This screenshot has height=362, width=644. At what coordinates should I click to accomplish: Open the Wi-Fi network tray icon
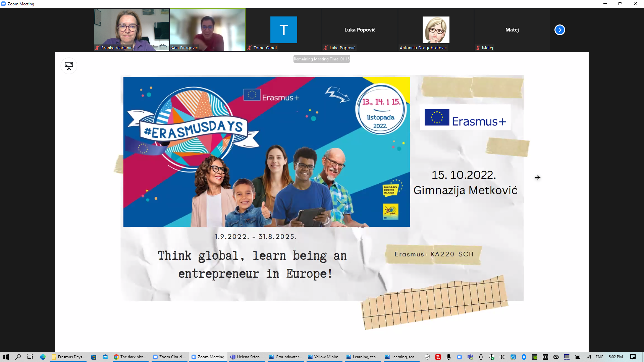coord(589,357)
